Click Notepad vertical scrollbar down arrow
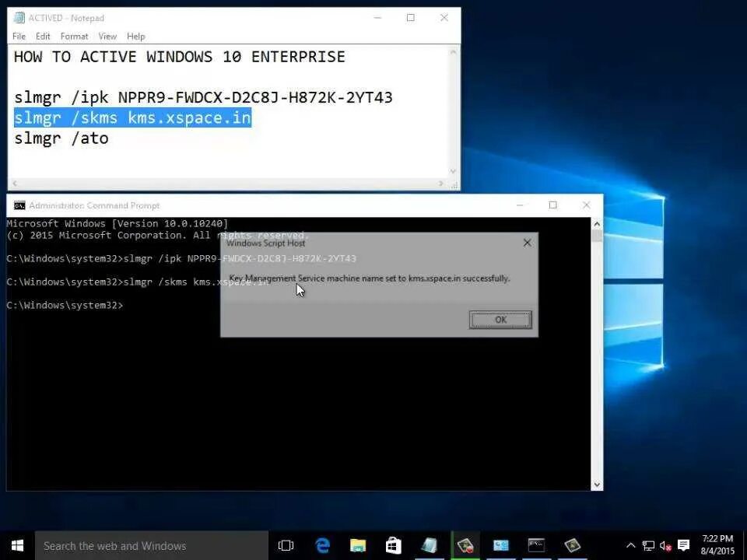 (453, 171)
